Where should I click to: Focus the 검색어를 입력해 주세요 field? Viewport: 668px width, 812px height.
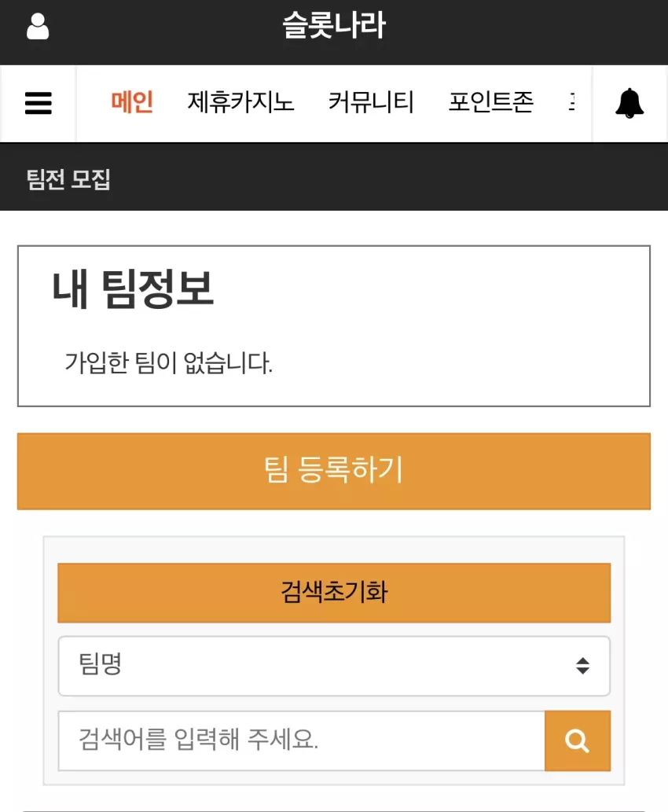click(301, 740)
